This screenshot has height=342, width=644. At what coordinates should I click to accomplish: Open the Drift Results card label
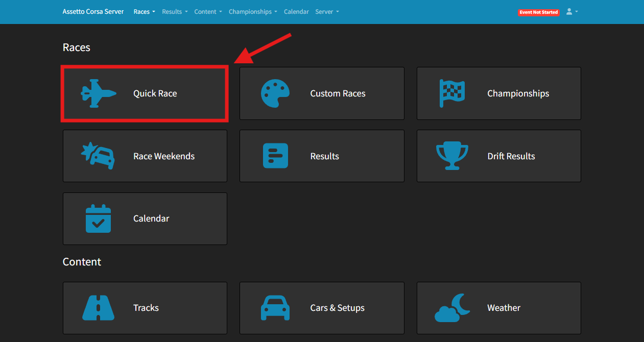[511, 156]
